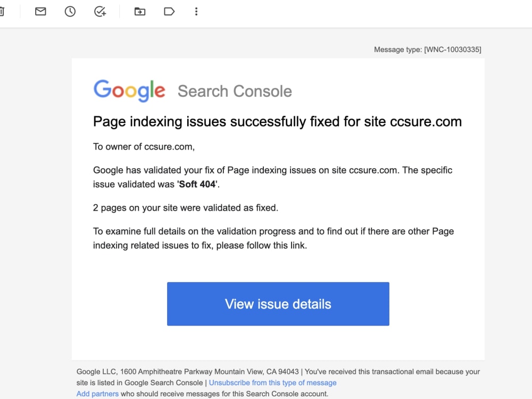Snooze this email with the clock icon
Screen dimensions: 532x399
(70, 11)
